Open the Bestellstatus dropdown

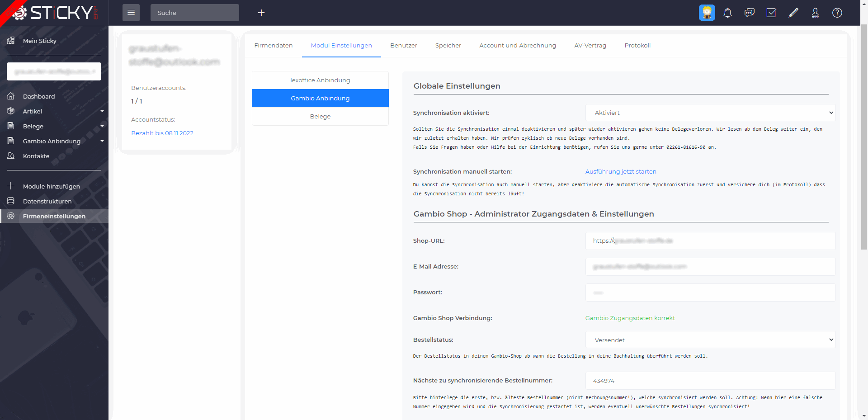click(x=710, y=340)
